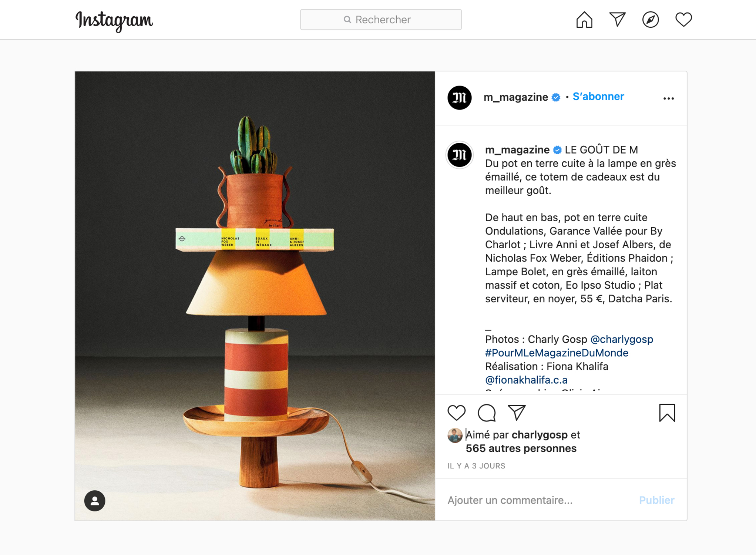Screen dimensions: 756x555
Task: Go to the Instagram home feed icon
Action: click(x=584, y=20)
